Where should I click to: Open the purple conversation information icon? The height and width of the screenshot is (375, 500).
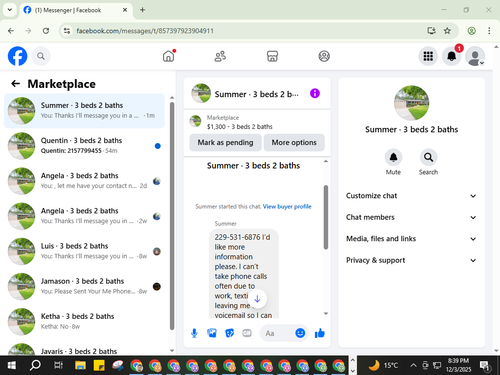click(315, 93)
